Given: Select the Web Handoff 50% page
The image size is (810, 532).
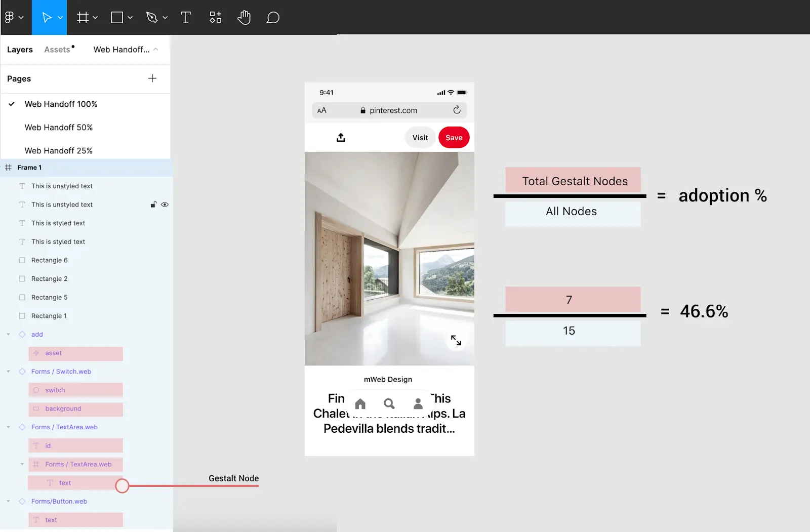Looking at the screenshot, I should point(59,128).
